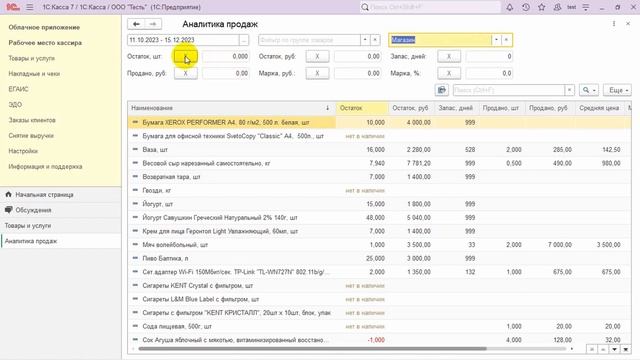The width and height of the screenshot is (640, 360).
Task: Sort by the Наименование column header
Action: 231,108
